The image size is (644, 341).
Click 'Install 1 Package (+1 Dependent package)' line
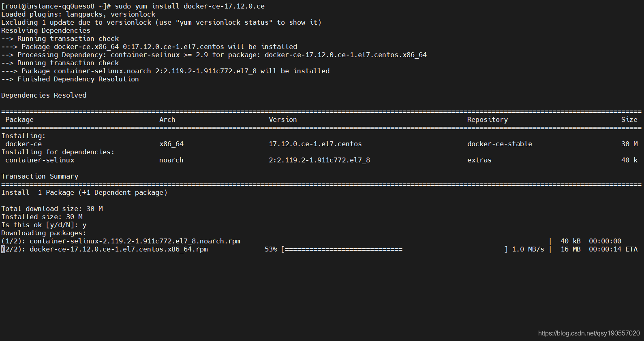tap(84, 192)
